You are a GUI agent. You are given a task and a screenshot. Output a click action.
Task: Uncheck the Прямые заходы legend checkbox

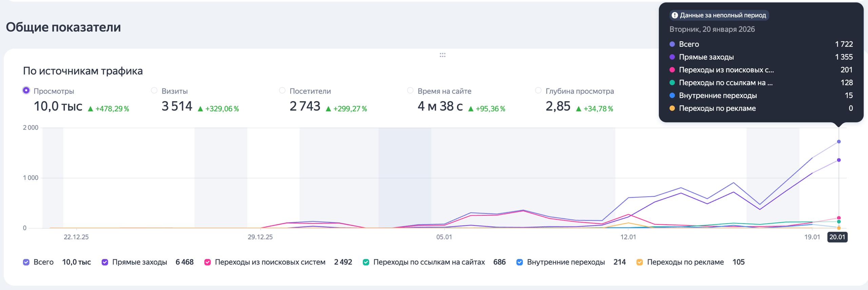[x=105, y=262]
